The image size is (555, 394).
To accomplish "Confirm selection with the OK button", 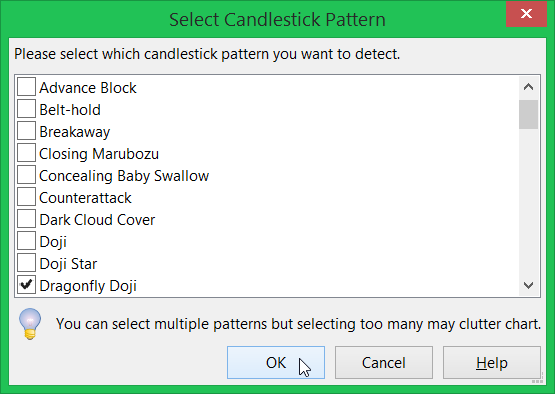I will point(276,362).
